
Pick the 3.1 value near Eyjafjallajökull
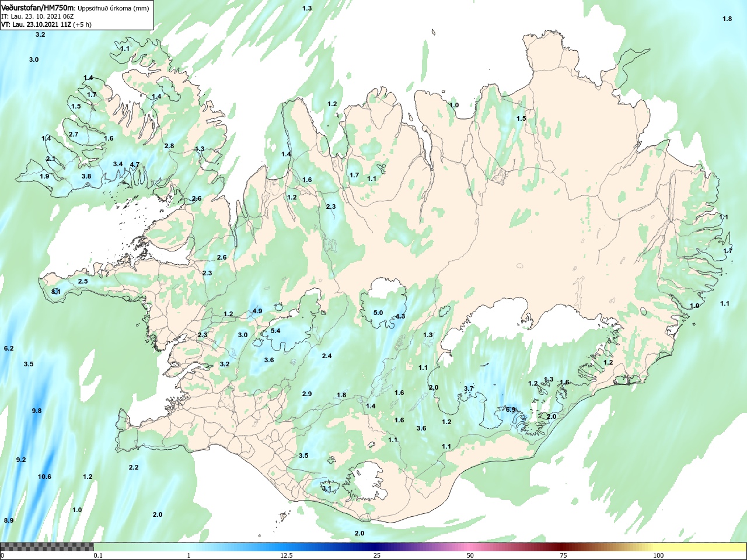click(x=327, y=488)
